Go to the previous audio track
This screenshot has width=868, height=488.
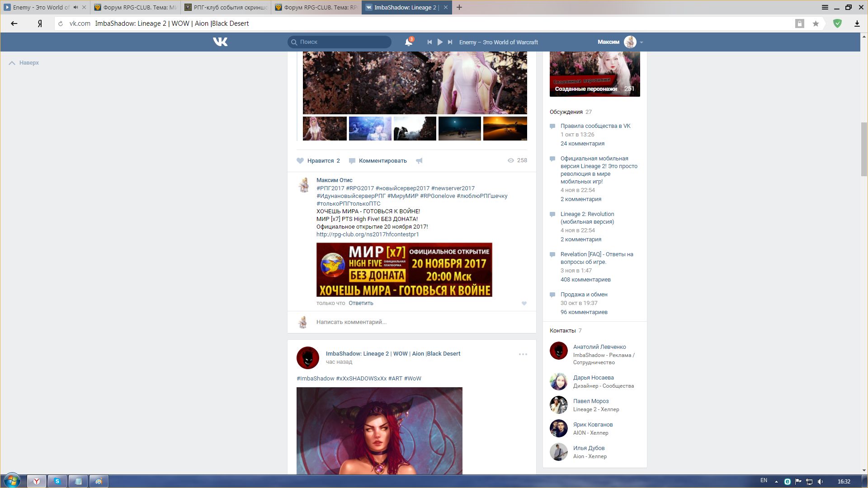tap(429, 42)
